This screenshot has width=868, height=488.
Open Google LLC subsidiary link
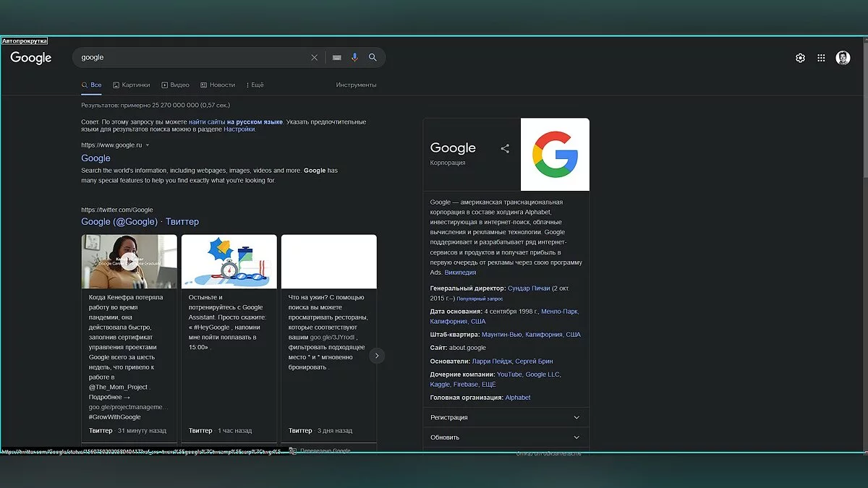[x=542, y=374]
